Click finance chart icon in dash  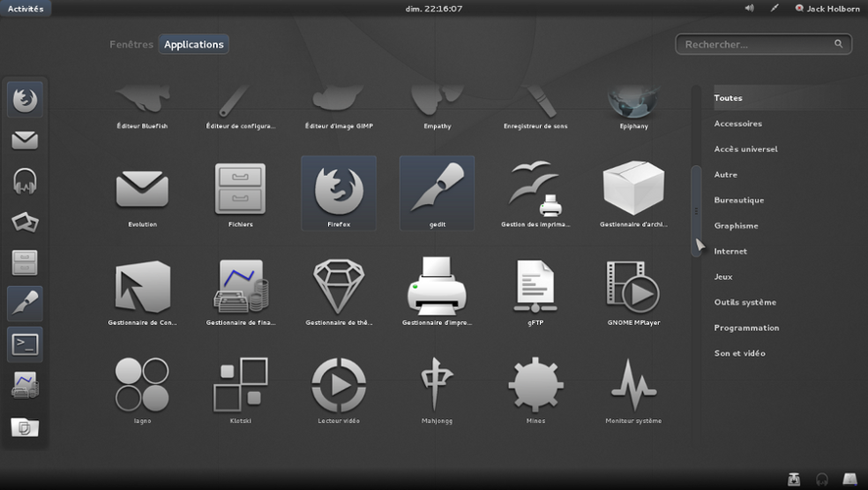pyautogui.click(x=25, y=385)
